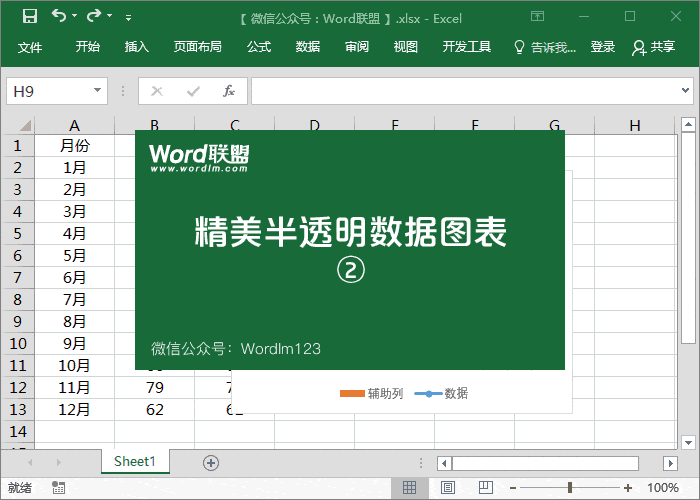Click previous sheet navigation arrow
This screenshot has width=700, height=500.
[x=30, y=462]
